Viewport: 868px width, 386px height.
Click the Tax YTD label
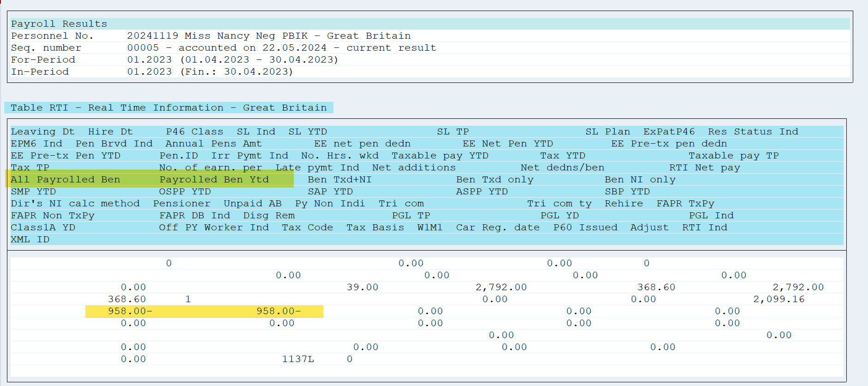click(x=563, y=156)
